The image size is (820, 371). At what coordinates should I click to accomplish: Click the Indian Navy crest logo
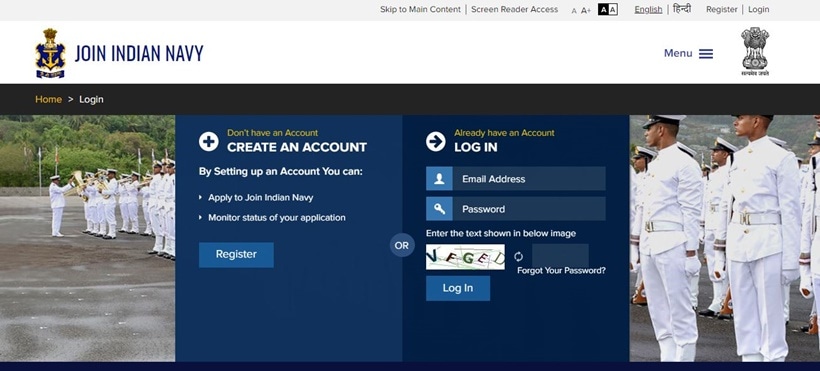click(50, 53)
